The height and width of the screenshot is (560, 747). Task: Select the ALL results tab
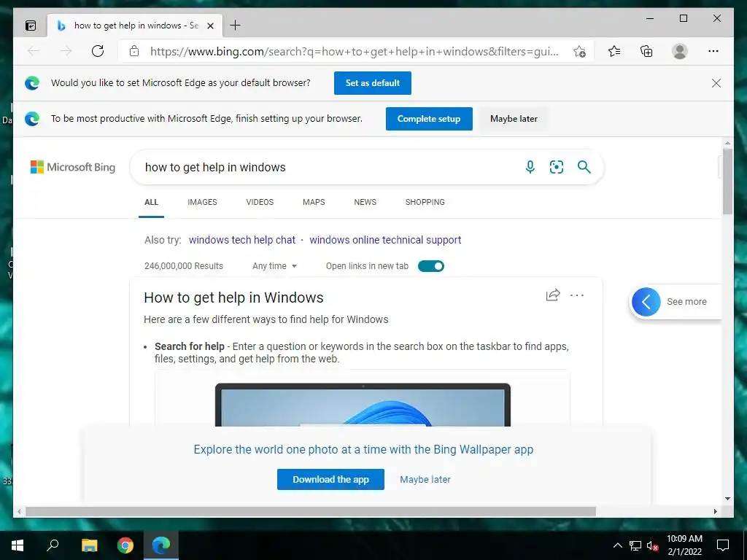(151, 203)
